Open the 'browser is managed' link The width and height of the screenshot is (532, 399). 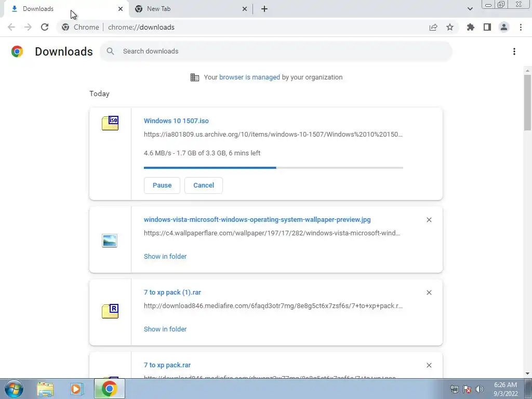tap(249, 77)
